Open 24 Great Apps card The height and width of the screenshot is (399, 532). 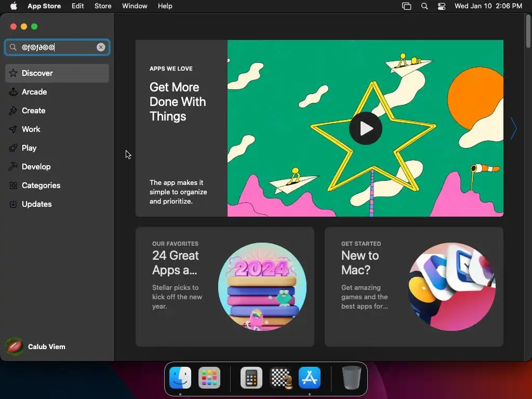coord(224,287)
